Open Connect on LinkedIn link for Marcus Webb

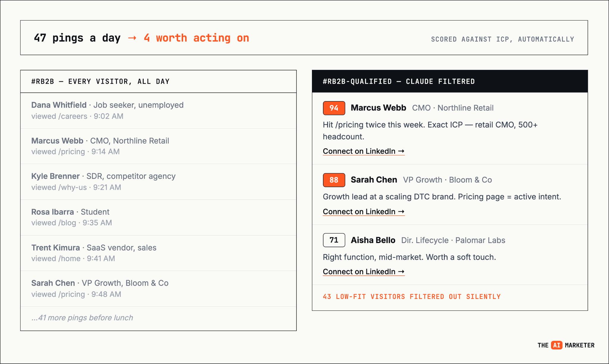364,151
